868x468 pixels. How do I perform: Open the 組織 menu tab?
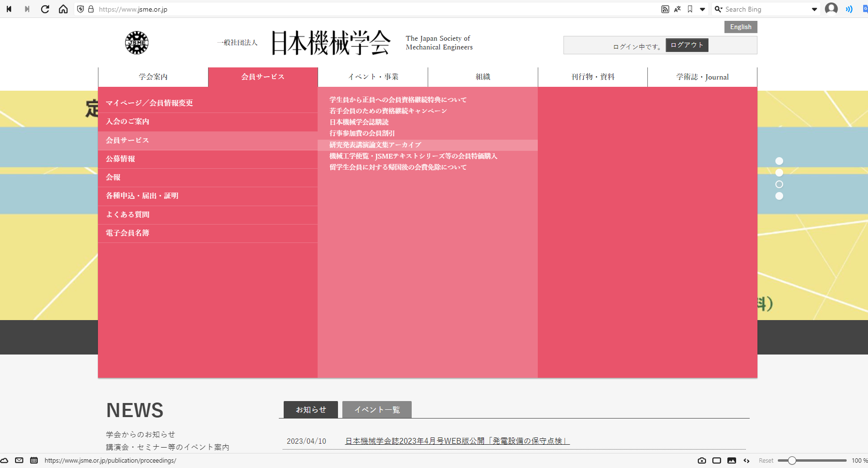coord(483,77)
